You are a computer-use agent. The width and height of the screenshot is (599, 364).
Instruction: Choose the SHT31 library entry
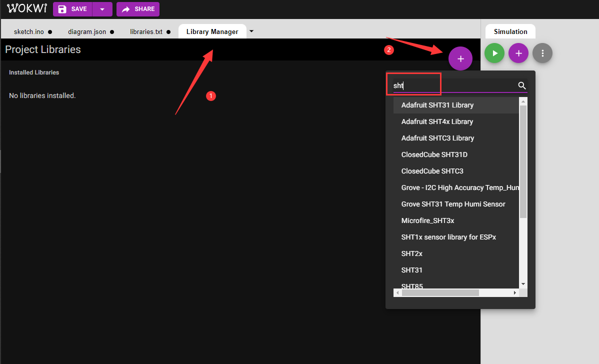pos(456,269)
